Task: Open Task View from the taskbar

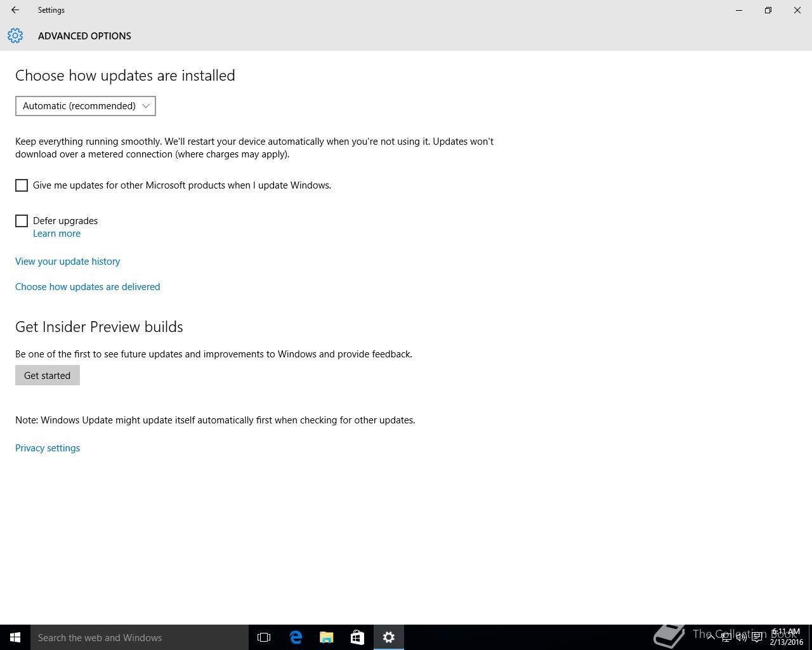Action: 264,637
